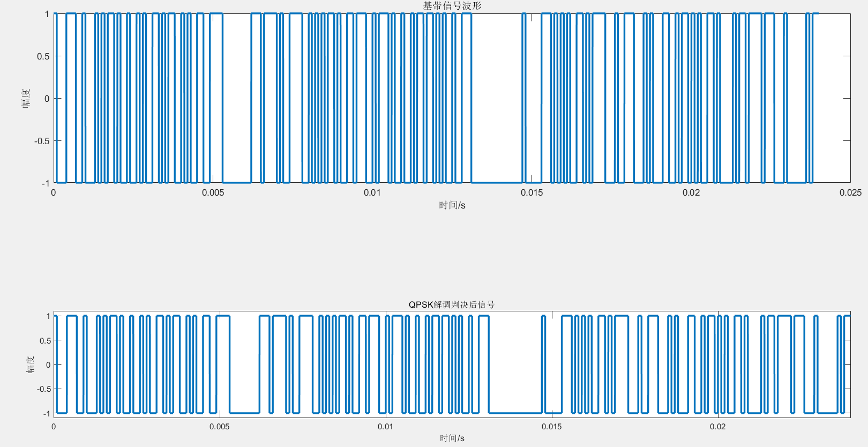Click y-axis tick 1 on the bottom plot
This screenshot has height=447, width=868.
pos(49,316)
